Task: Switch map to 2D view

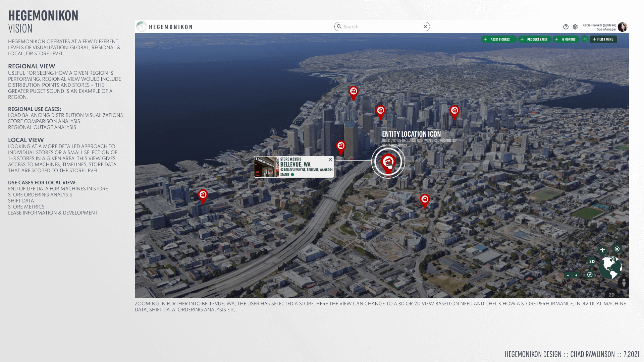Action: (x=611, y=295)
